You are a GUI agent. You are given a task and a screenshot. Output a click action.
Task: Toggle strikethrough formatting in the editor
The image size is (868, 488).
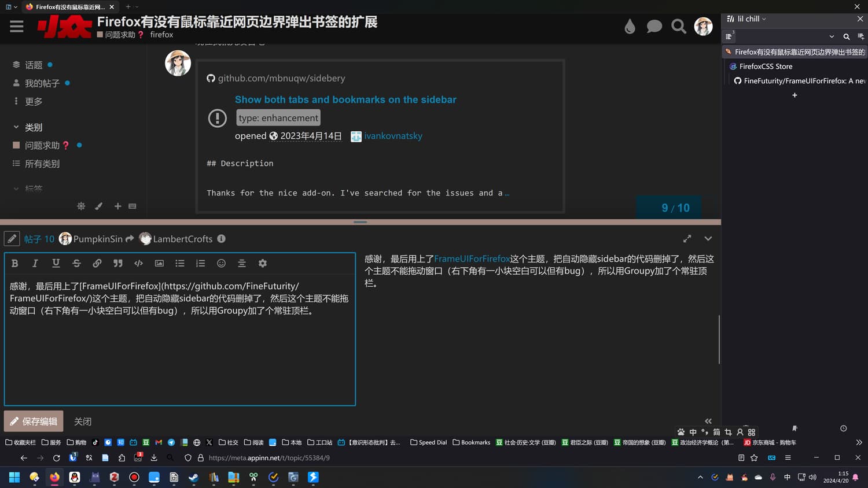(x=76, y=263)
